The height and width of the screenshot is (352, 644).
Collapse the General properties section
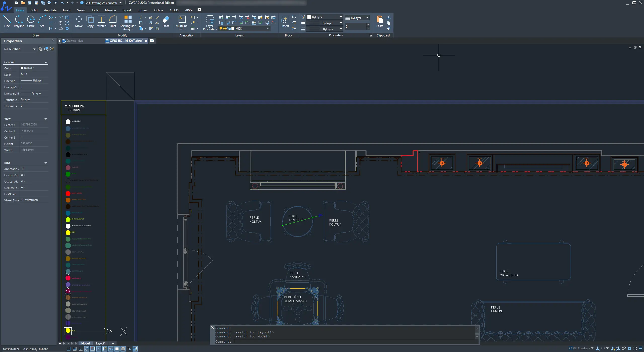tap(46, 62)
